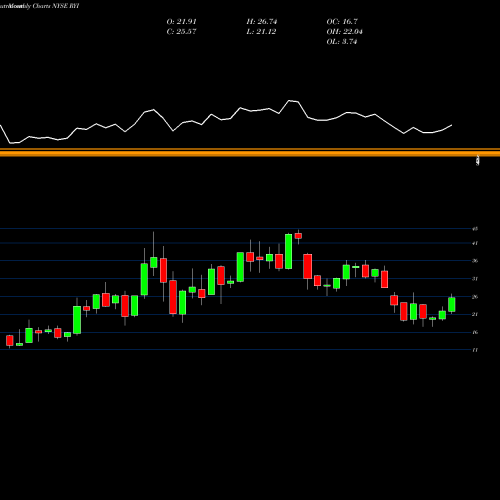500x500 pixels.
Task: Select the last green candlestick on the right
Action: pyautogui.click(x=452, y=304)
